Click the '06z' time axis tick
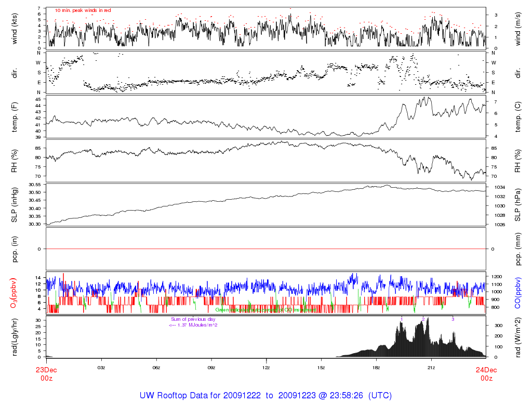This screenshot has width=532, height=416. (x=156, y=368)
